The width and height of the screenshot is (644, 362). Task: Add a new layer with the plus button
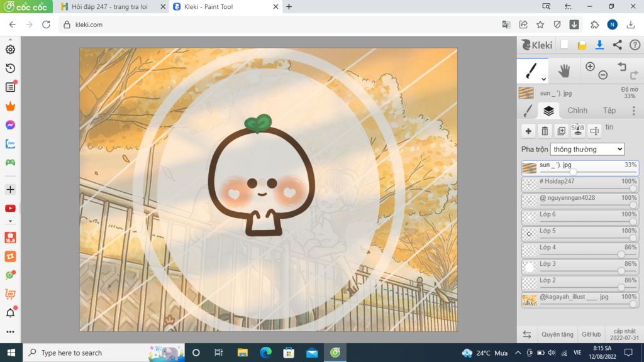click(x=528, y=131)
